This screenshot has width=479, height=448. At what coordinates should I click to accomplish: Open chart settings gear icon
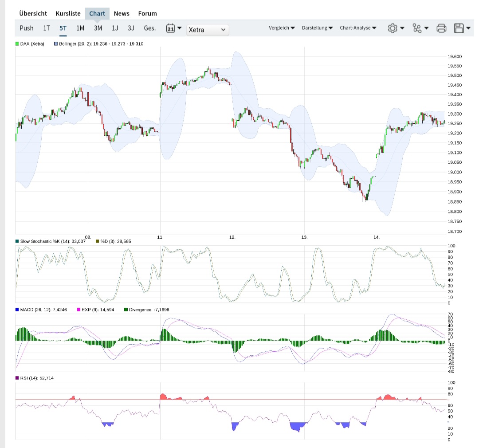coord(393,28)
